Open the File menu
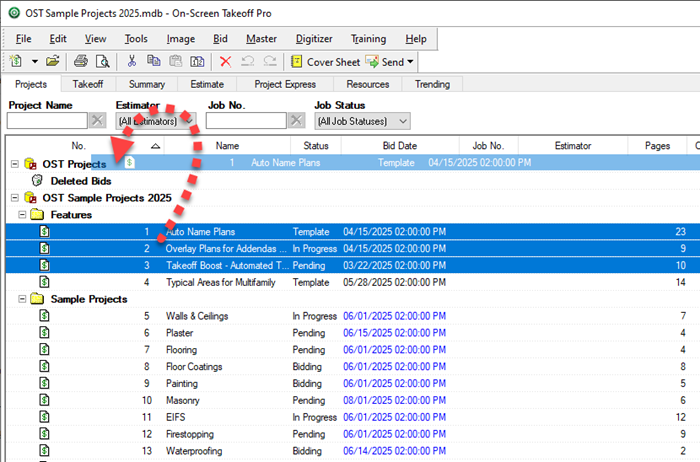700x462 pixels. coord(23,39)
